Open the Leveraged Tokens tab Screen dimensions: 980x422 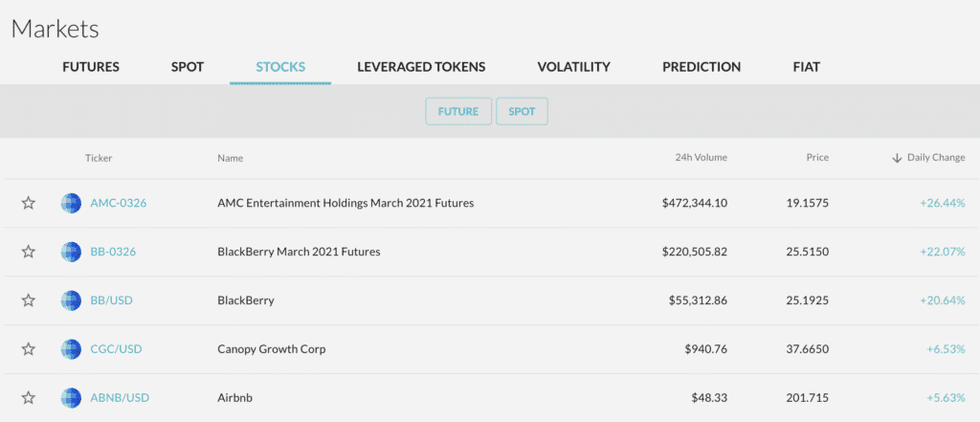point(421,67)
